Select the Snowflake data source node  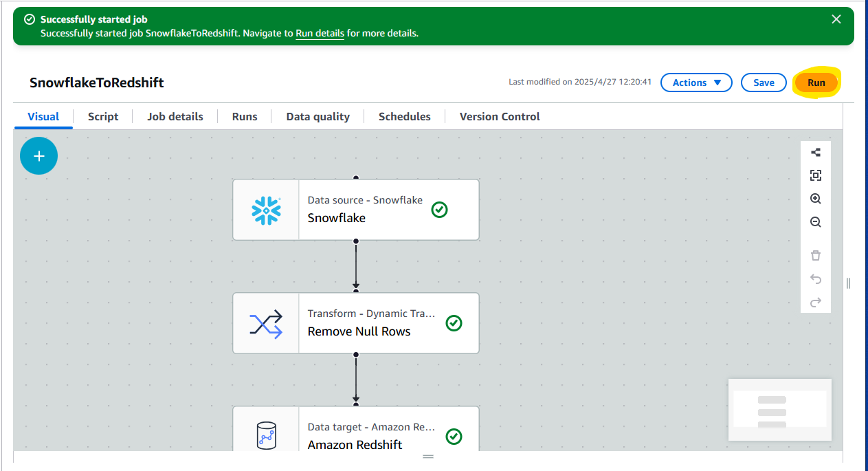coord(356,210)
